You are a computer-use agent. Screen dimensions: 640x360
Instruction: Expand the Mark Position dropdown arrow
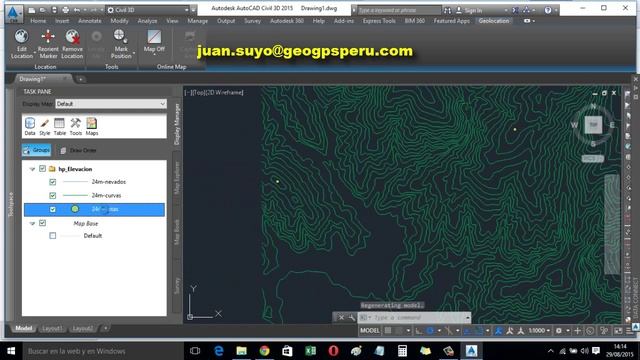(134, 53)
